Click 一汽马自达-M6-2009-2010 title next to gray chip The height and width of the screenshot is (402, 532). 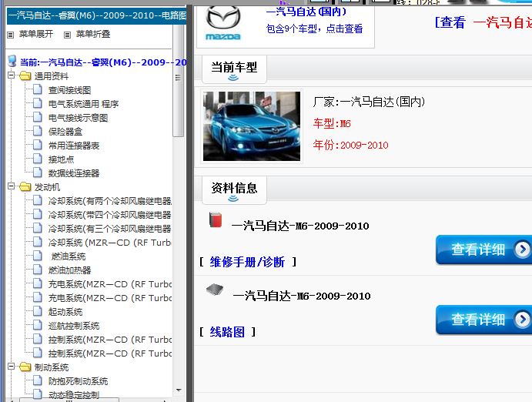[302, 296]
